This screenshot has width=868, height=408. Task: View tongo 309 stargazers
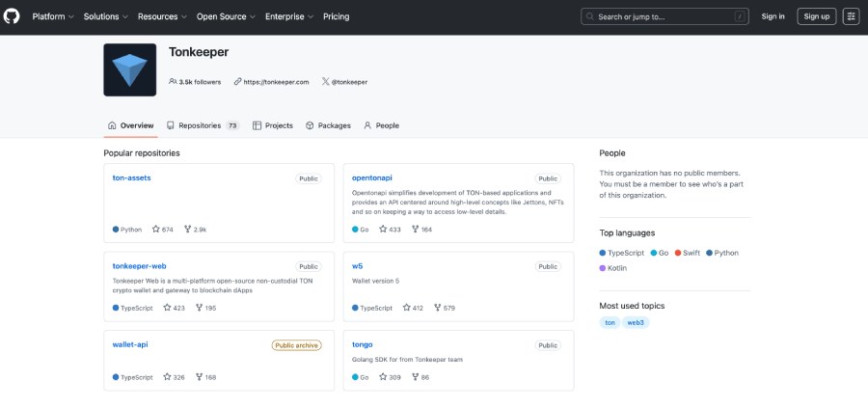pos(390,377)
